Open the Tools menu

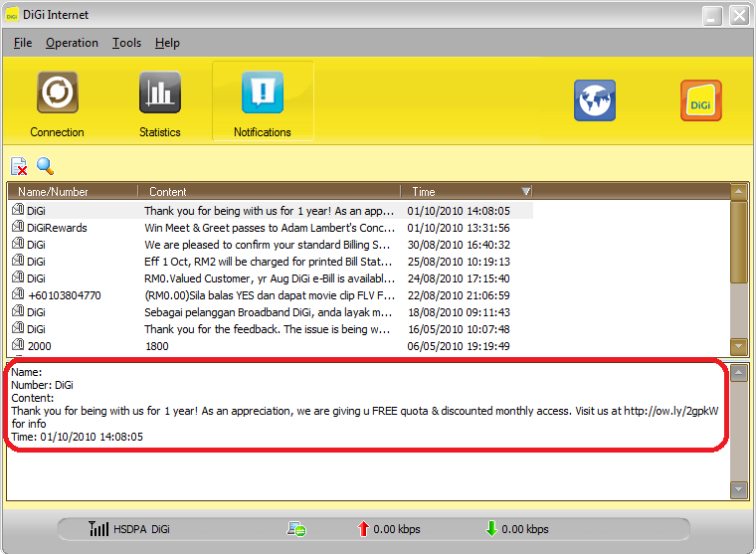(x=126, y=43)
